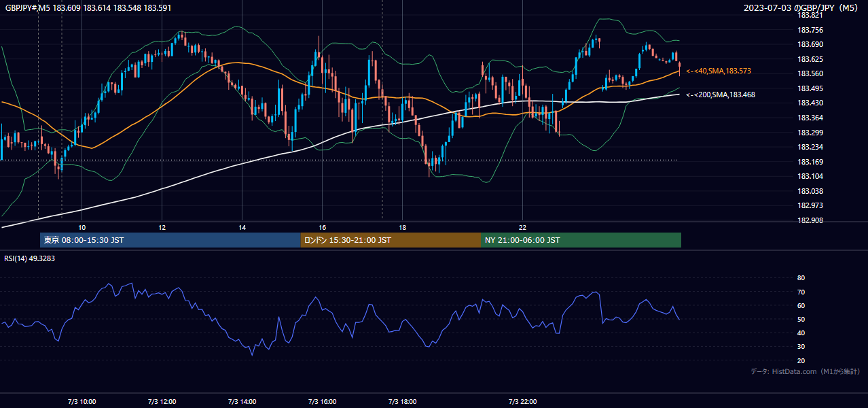Click the 183.690 price axis label
The height and width of the screenshot is (408, 868).
coord(810,44)
